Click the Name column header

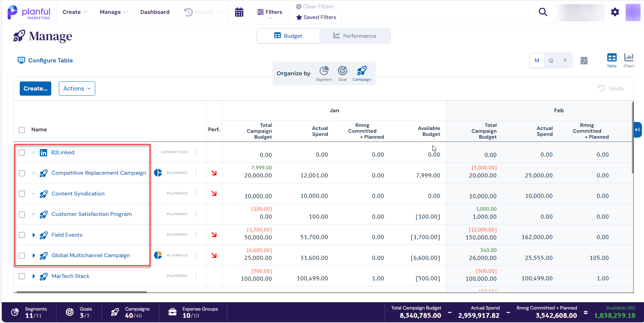pyautogui.click(x=39, y=130)
